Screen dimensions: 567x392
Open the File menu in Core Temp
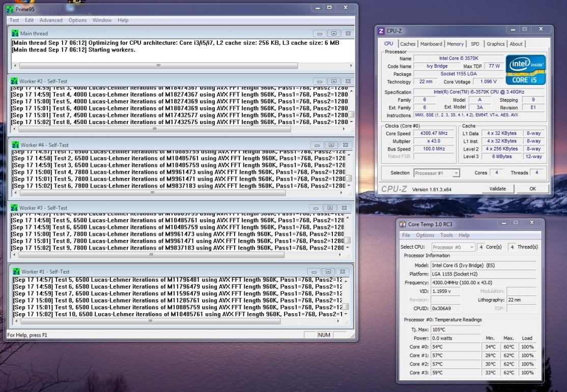click(x=406, y=235)
